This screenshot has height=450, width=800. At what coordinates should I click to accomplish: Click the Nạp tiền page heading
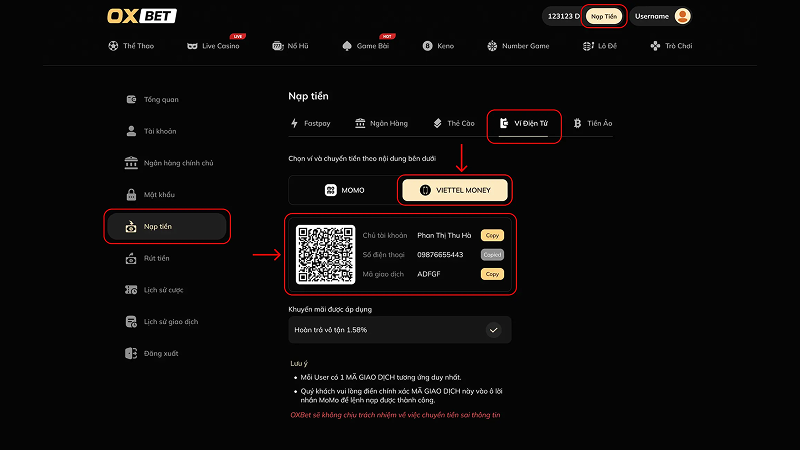[x=308, y=96]
